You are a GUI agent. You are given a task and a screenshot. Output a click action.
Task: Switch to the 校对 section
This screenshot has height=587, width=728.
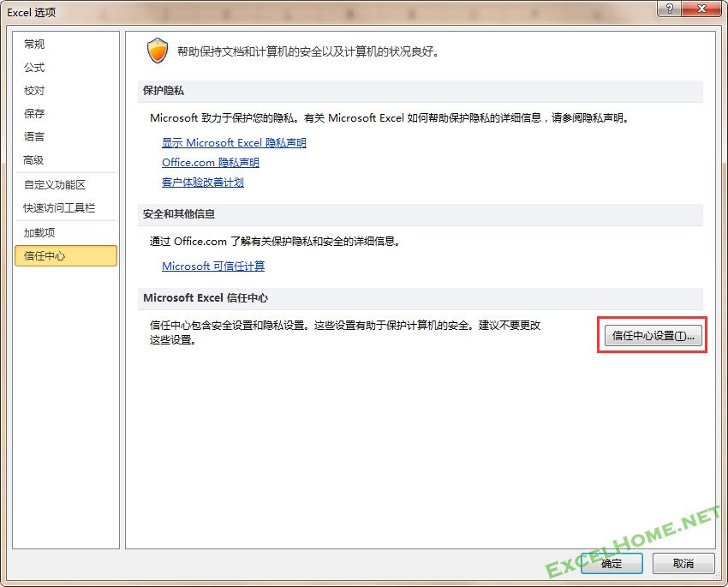(35, 91)
